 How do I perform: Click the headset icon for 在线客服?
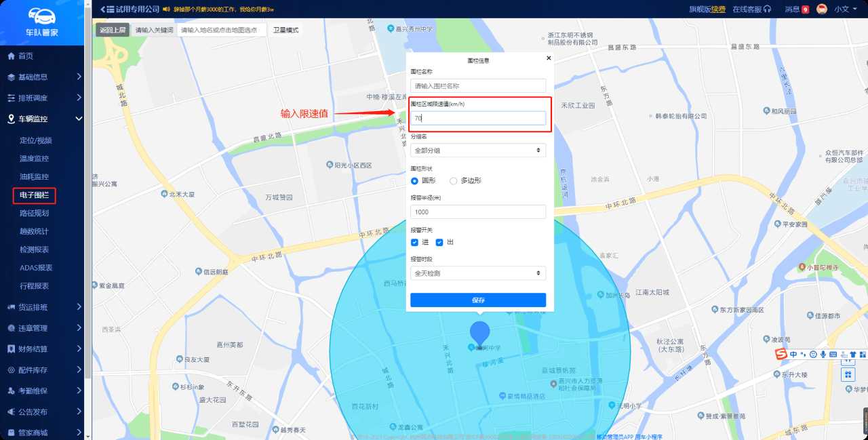point(767,9)
